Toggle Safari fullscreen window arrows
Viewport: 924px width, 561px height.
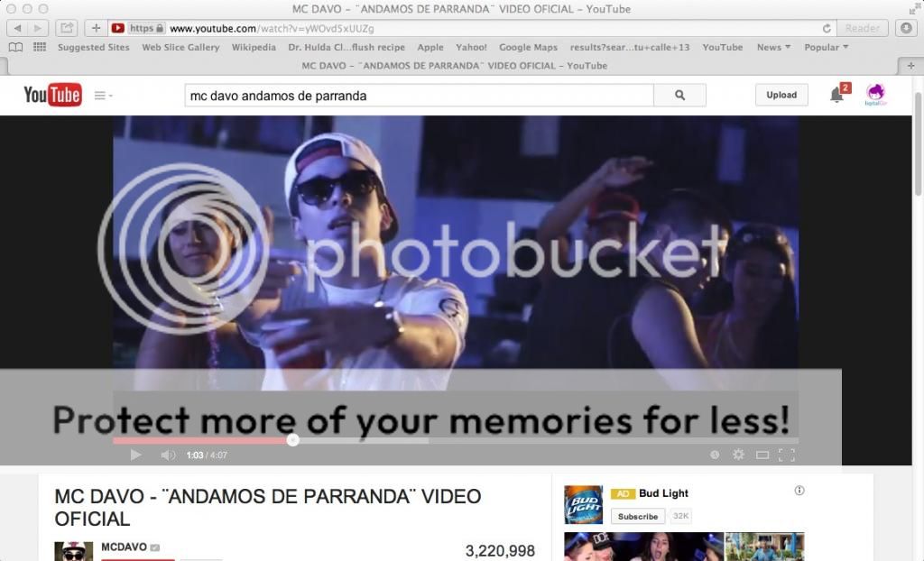(x=913, y=9)
